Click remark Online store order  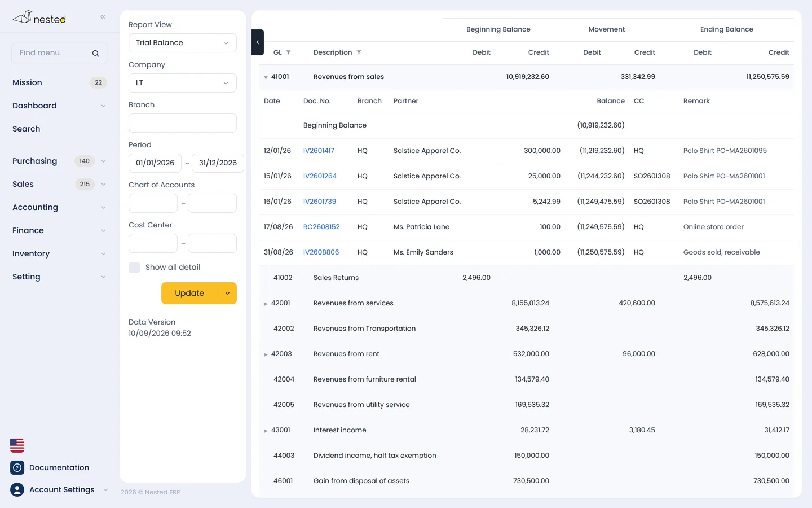713,227
